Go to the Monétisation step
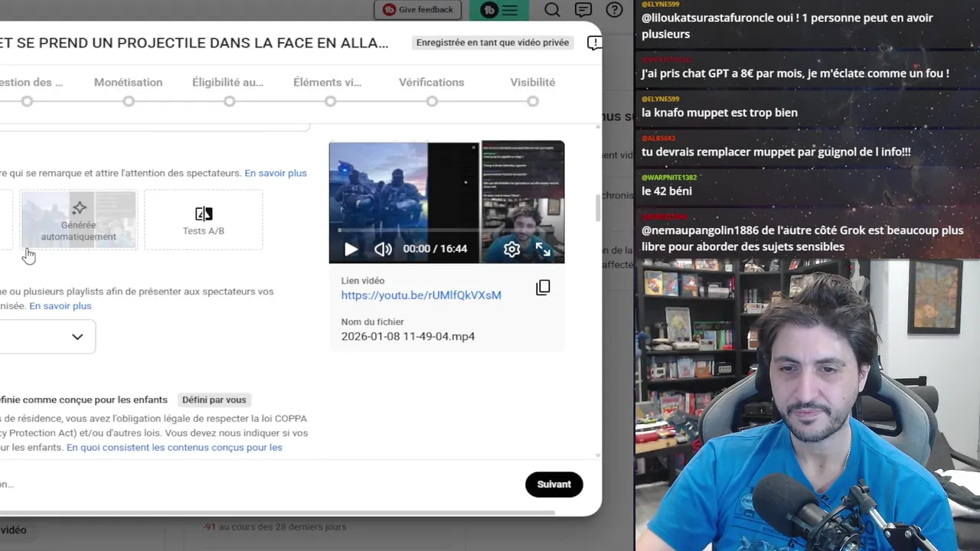980x551 pixels. [128, 82]
